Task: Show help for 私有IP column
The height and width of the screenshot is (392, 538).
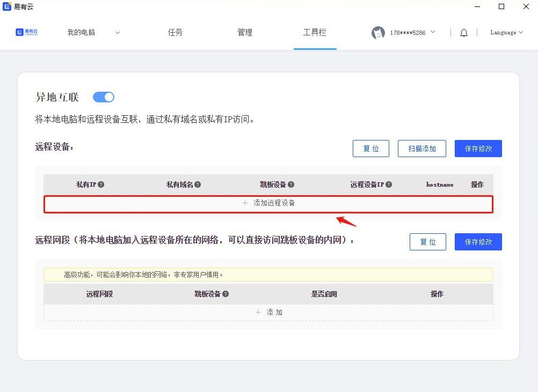Action: tap(101, 184)
